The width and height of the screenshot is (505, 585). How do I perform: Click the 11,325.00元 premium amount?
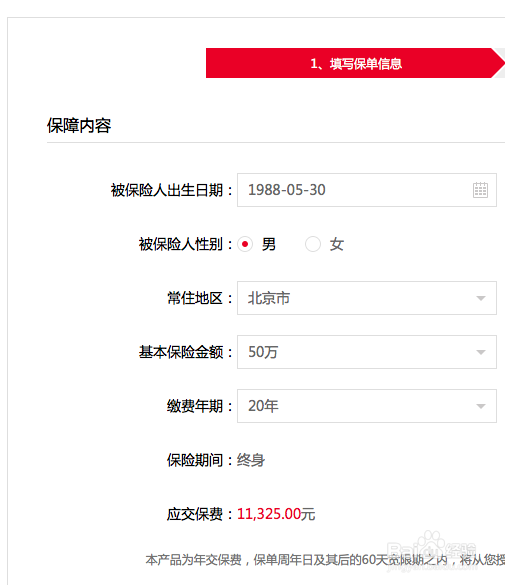tap(276, 514)
